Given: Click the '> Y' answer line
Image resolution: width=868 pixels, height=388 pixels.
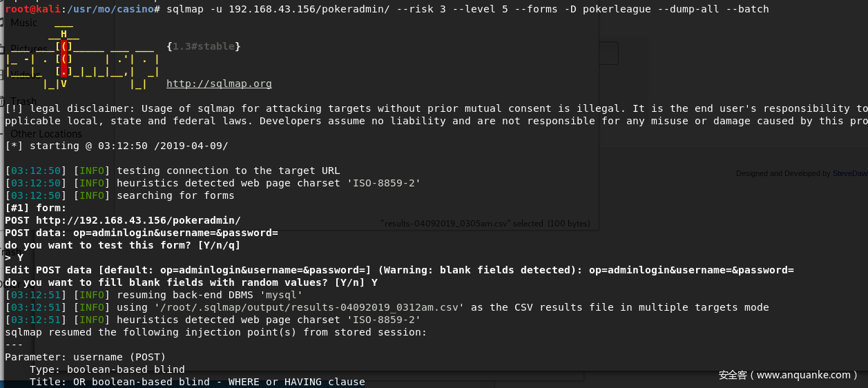Looking at the screenshot, I should click(14, 258).
